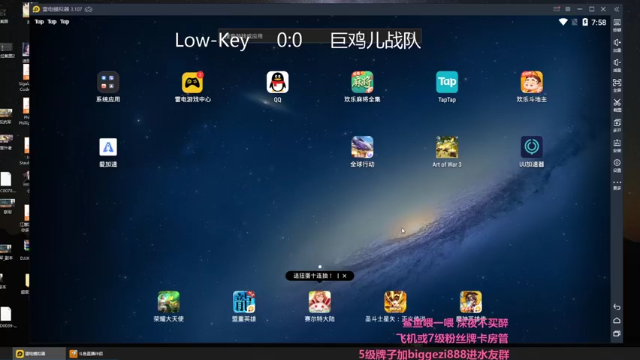The image size is (640, 360).
Task: Launch the UU加速器 accelerator app
Action: point(531,147)
